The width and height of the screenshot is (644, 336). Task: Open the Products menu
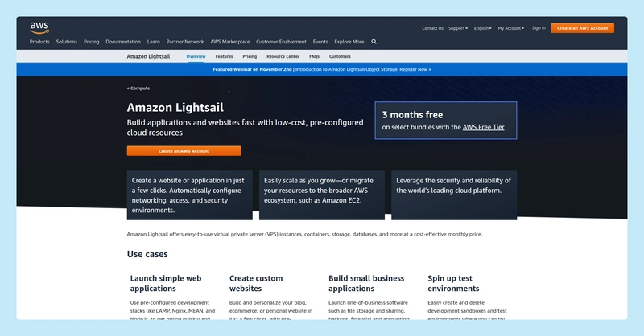pyautogui.click(x=39, y=42)
